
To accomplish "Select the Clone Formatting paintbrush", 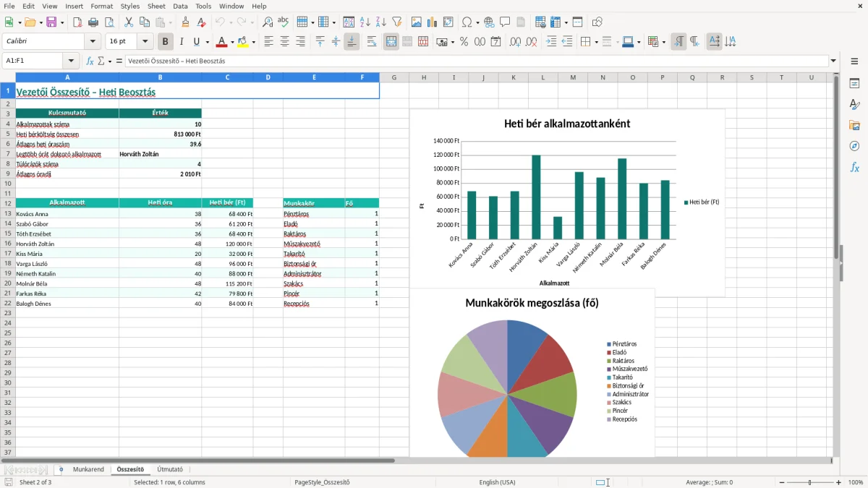I will coord(185,22).
